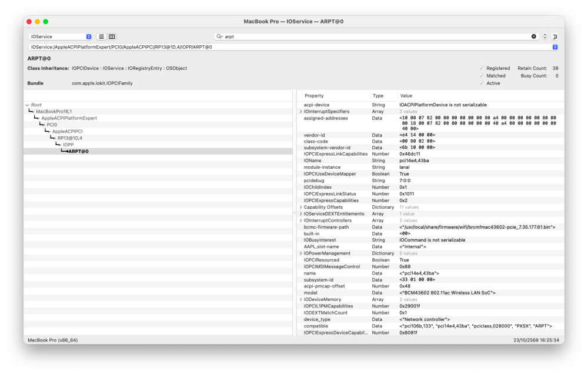Select the model BCM43602 row

[x=430, y=293]
